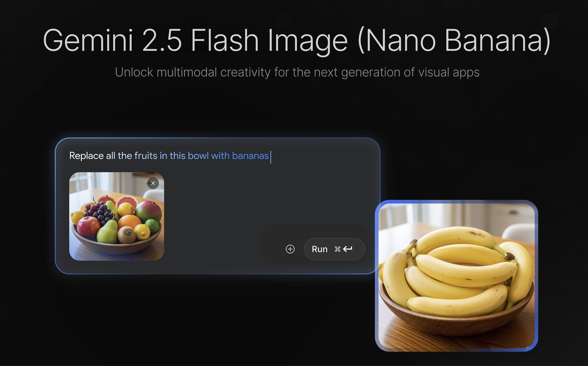Click the kiwi in the fruit thumbnail
The width and height of the screenshot is (588, 366).
127,235
